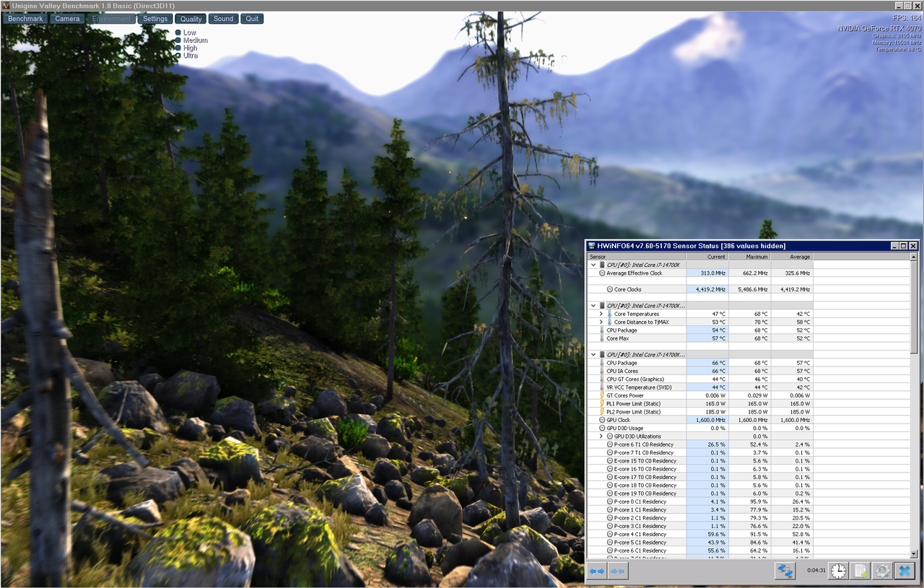Close sensors with the blue X icon
The image size is (924, 588).
[x=905, y=571]
